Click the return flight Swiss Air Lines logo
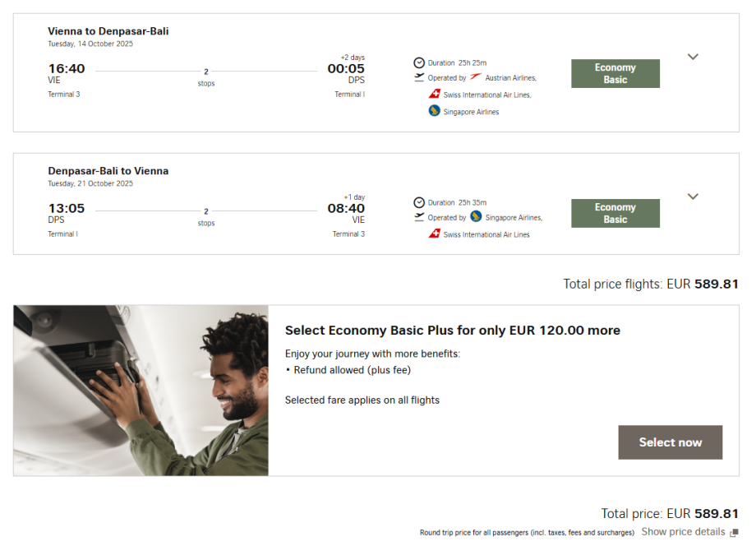This screenshot has width=756, height=546. (x=435, y=234)
